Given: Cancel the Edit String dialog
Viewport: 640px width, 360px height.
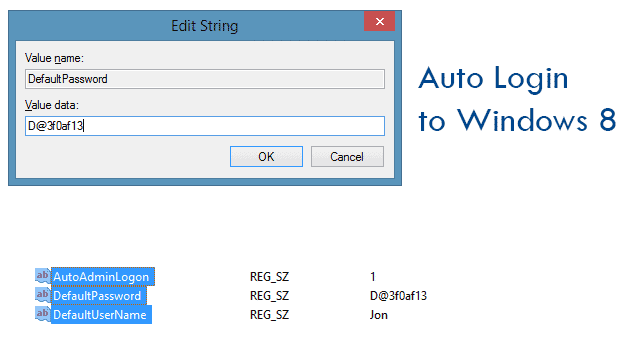Looking at the screenshot, I should coord(347,156).
